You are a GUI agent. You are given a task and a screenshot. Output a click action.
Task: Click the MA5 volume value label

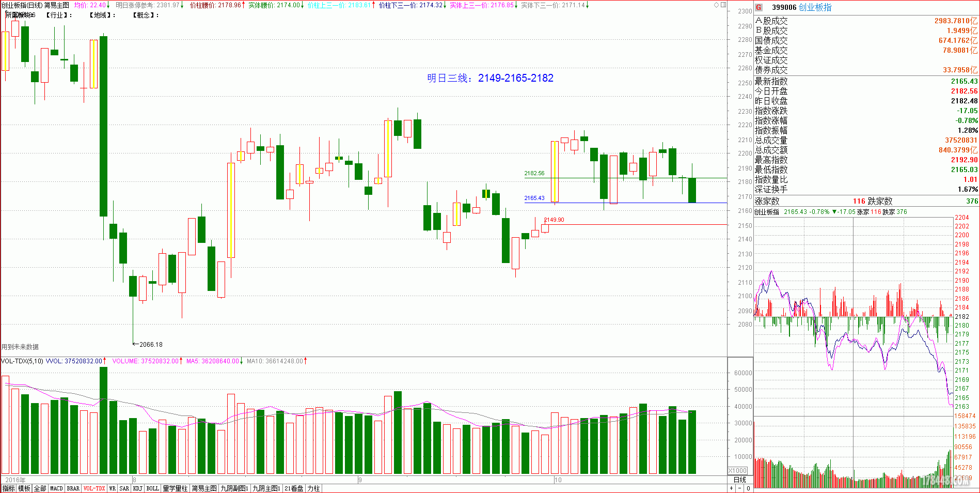(215, 361)
